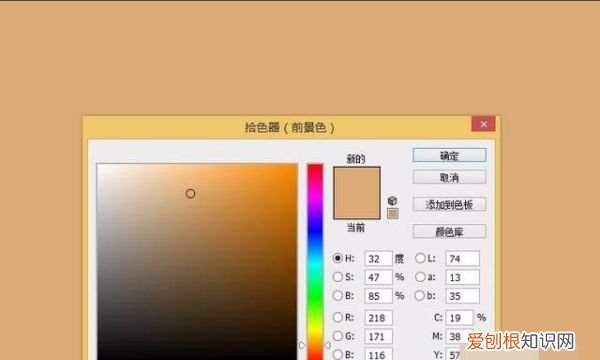Select the G green radio button

pyautogui.click(x=338, y=336)
